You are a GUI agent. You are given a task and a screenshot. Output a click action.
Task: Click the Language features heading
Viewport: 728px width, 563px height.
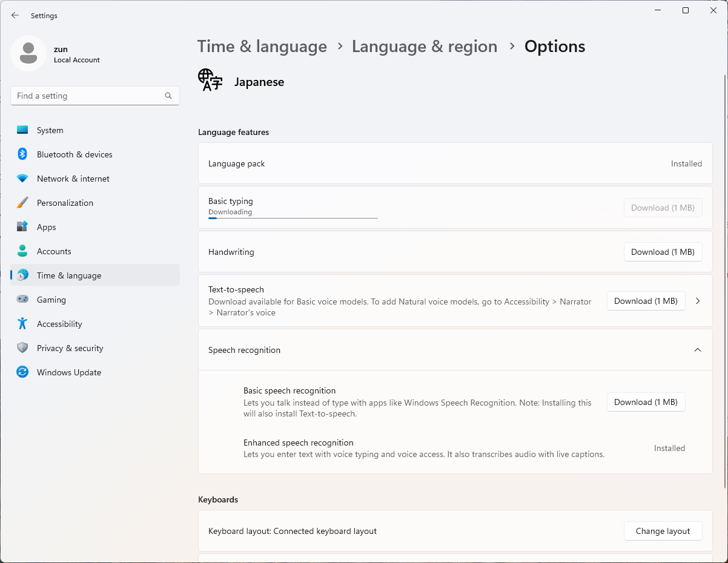click(233, 132)
